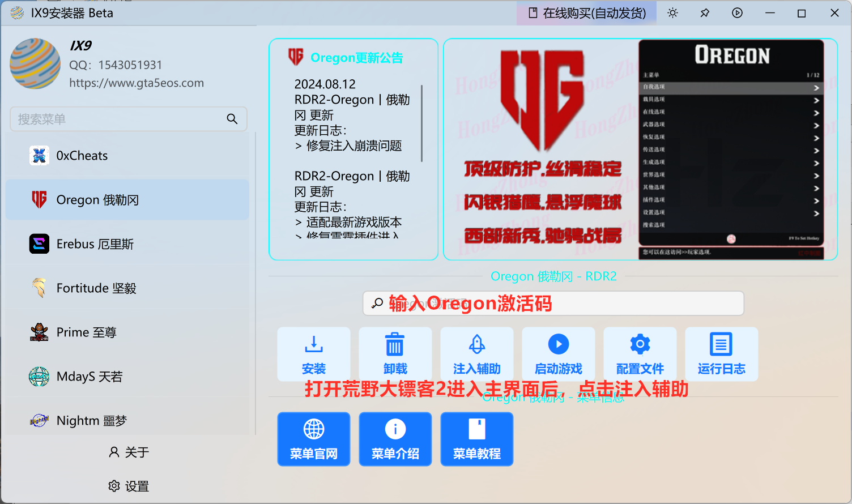Select 0xCheats in the sidebar
852x504 pixels.
[127, 156]
